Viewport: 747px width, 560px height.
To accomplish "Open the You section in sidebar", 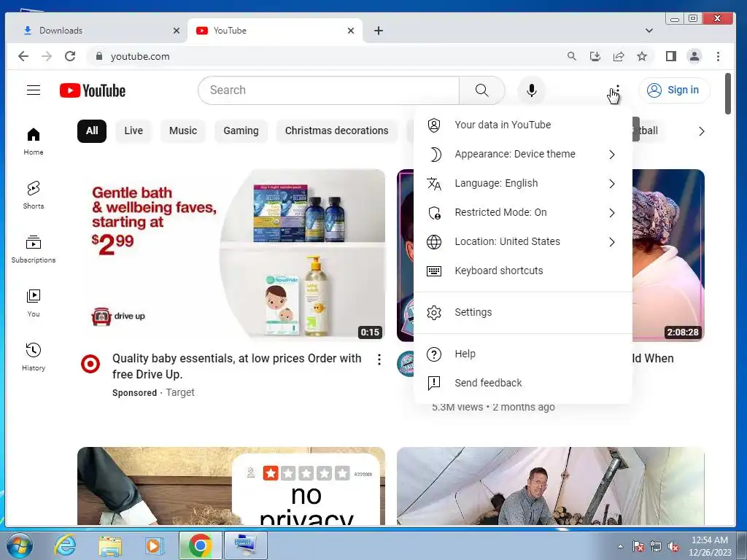I will (x=34, y=303).
